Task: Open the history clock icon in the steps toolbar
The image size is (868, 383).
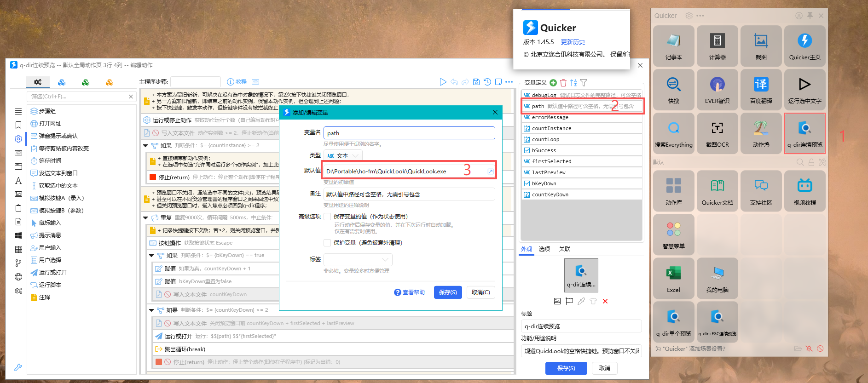Action: point(487,82)
